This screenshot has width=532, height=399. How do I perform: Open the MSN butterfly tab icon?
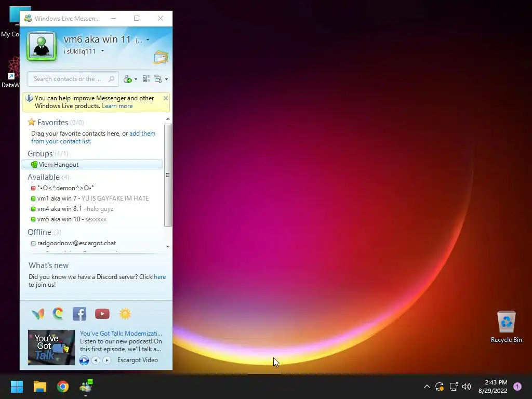(38, 314)
